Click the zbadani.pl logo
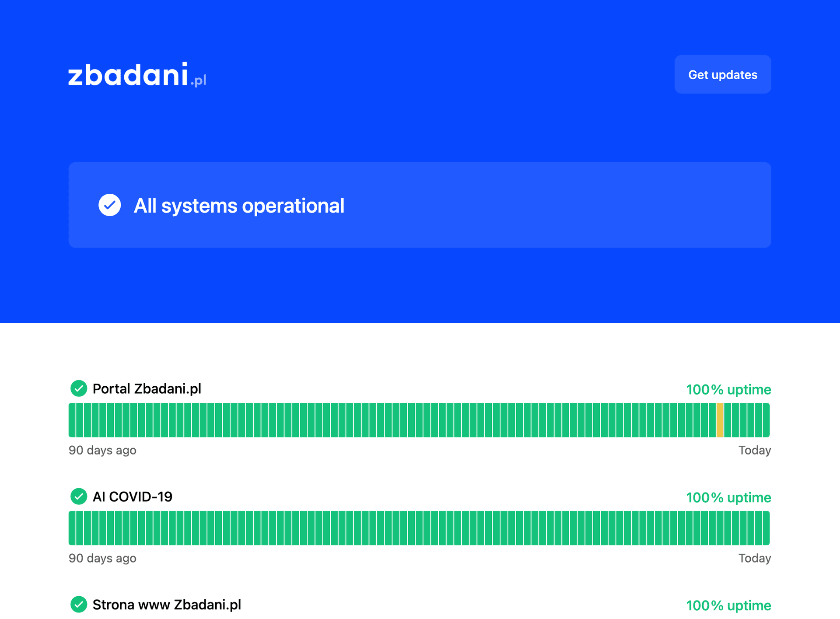840x619 pixels. [x=137, y=74]
